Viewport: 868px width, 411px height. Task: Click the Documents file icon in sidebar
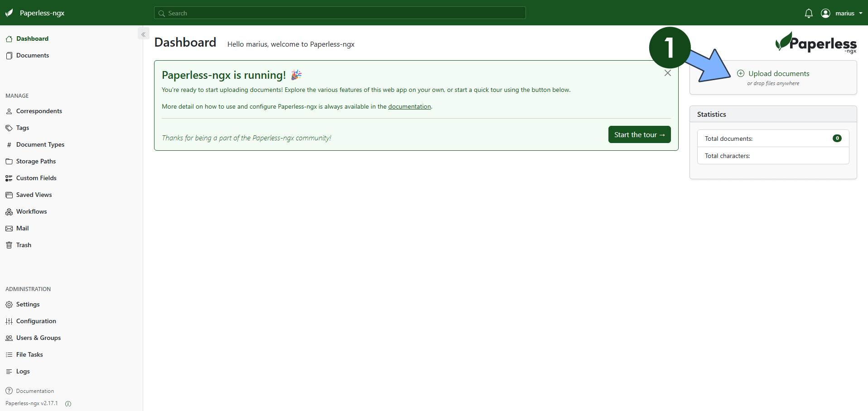[9, 56]
